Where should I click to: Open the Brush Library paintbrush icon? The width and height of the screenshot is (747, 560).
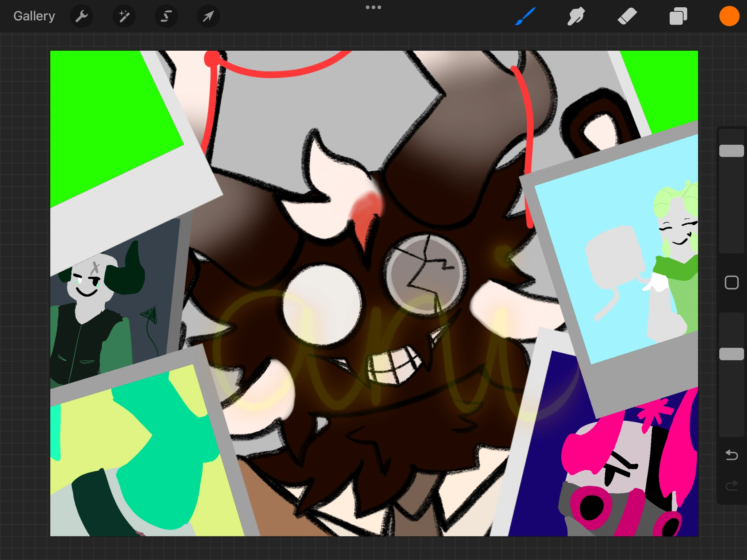pyautogui.click(x=525, y=16)
